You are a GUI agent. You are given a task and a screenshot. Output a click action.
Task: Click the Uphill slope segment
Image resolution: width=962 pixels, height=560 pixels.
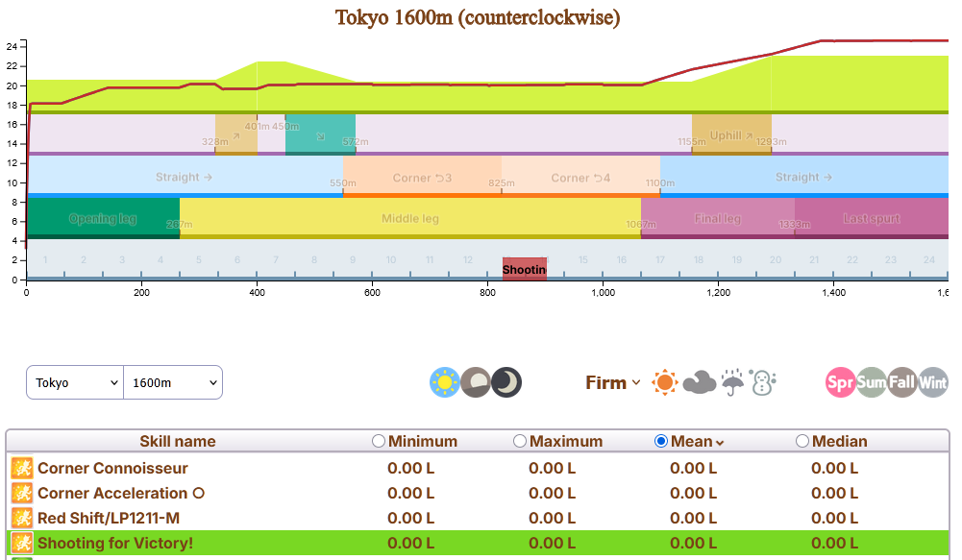click(x=731, y=134)
